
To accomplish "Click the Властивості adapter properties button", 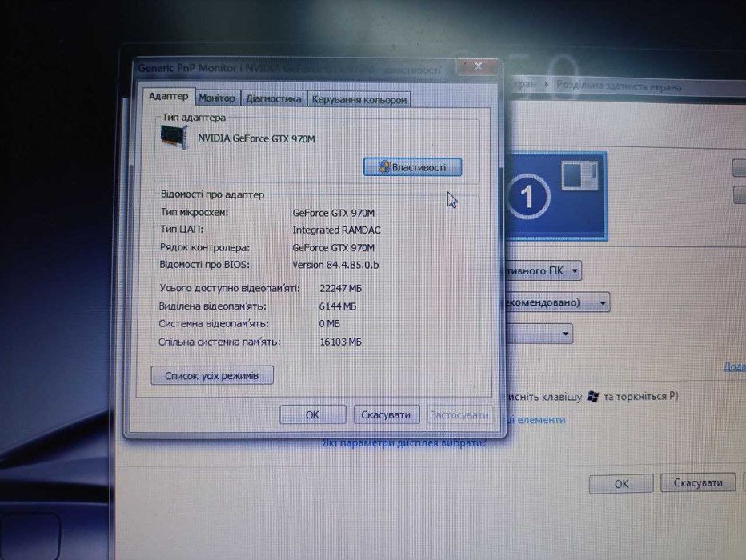I will (412, 167).
